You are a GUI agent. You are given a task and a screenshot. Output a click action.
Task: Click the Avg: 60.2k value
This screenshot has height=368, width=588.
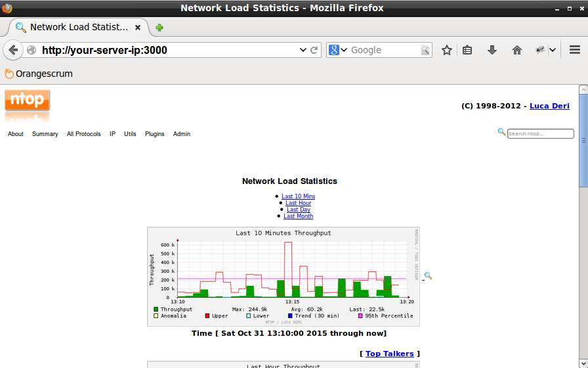click(x=306, y=310)
